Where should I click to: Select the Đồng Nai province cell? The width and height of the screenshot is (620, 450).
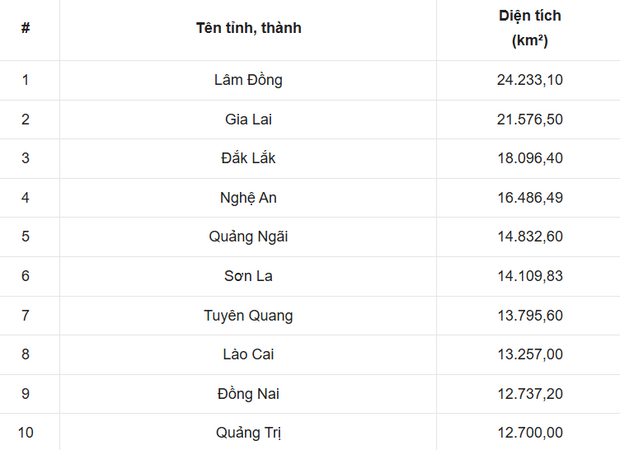pos(248,394)
